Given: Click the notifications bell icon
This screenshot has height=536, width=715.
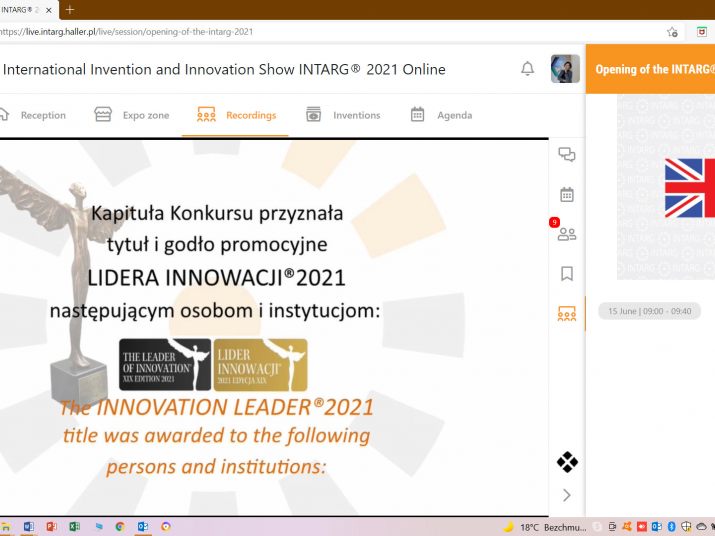Looking at the screenshot, I should (527, 69).
